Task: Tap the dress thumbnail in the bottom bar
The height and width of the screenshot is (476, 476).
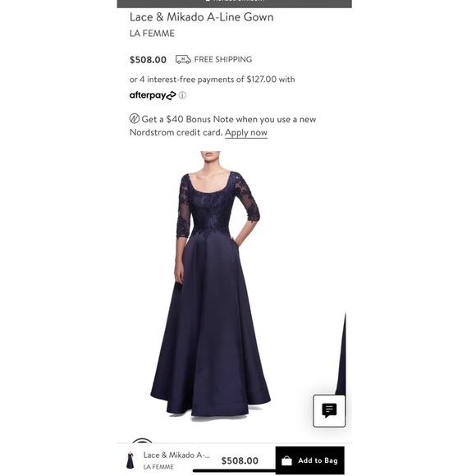Action: click(x=130, y=460)
